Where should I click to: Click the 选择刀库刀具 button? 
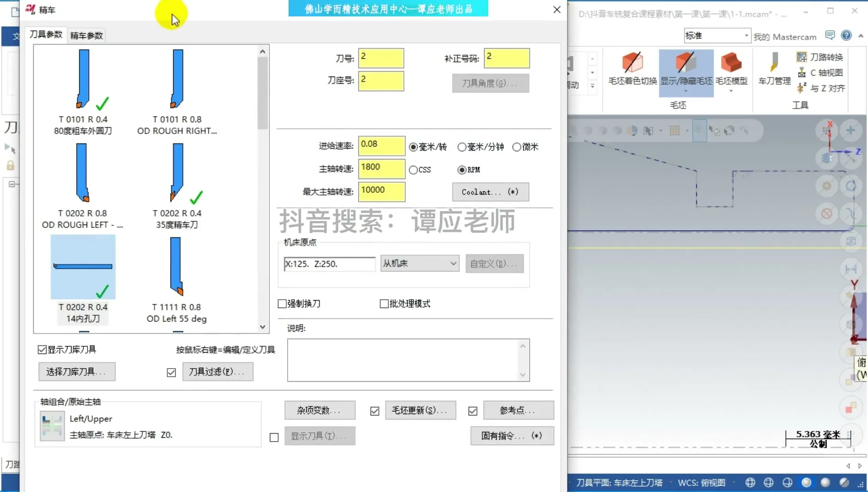click(x=77, y=372)
